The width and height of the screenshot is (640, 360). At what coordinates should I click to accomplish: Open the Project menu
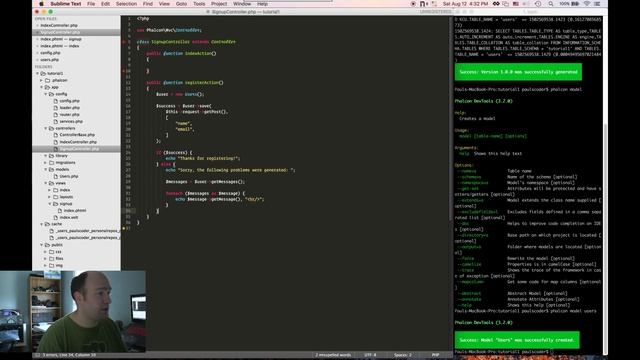tap(219, 4)
